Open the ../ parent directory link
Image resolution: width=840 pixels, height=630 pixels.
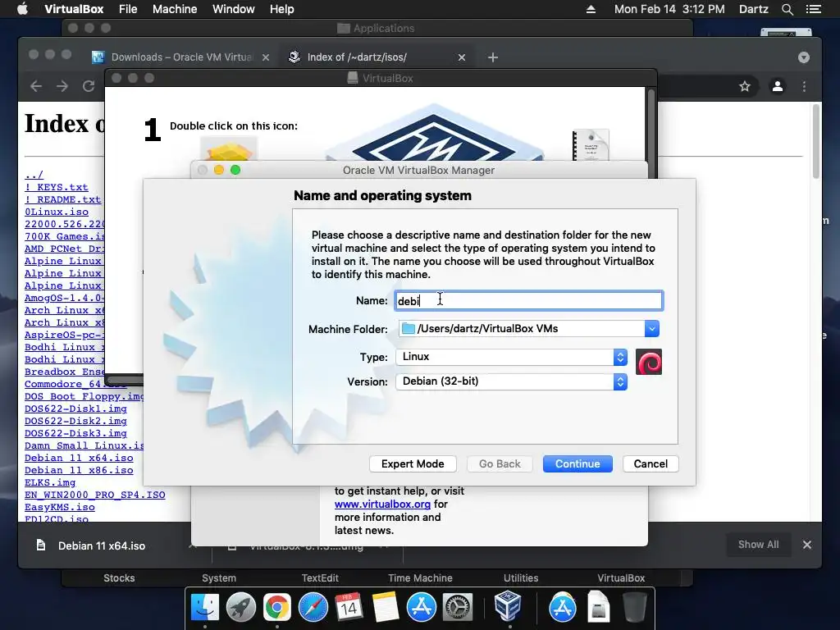click(34, 176)
